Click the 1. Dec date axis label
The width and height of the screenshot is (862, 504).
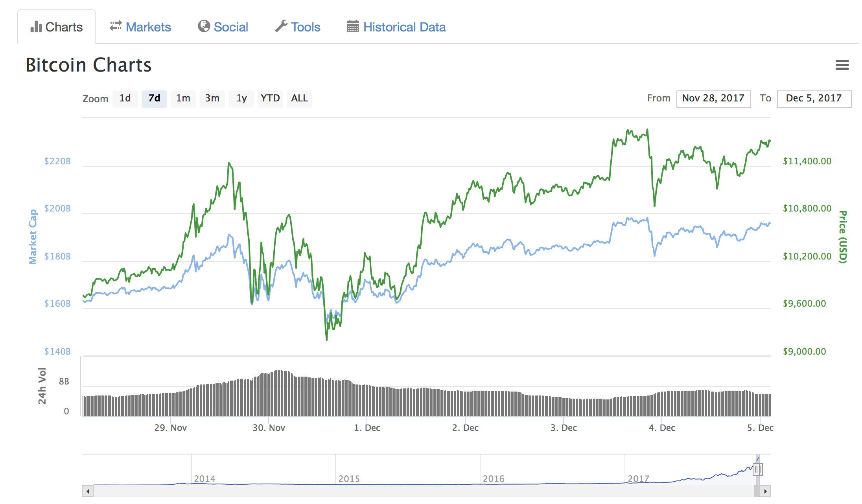pyautogui.click(x=367, y=428)
